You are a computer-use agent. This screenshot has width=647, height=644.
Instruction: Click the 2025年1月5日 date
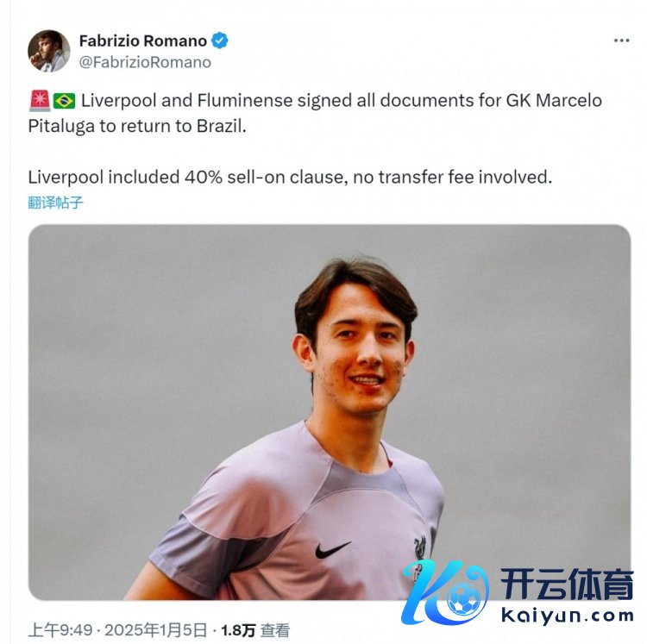click(x=155, y=630)
